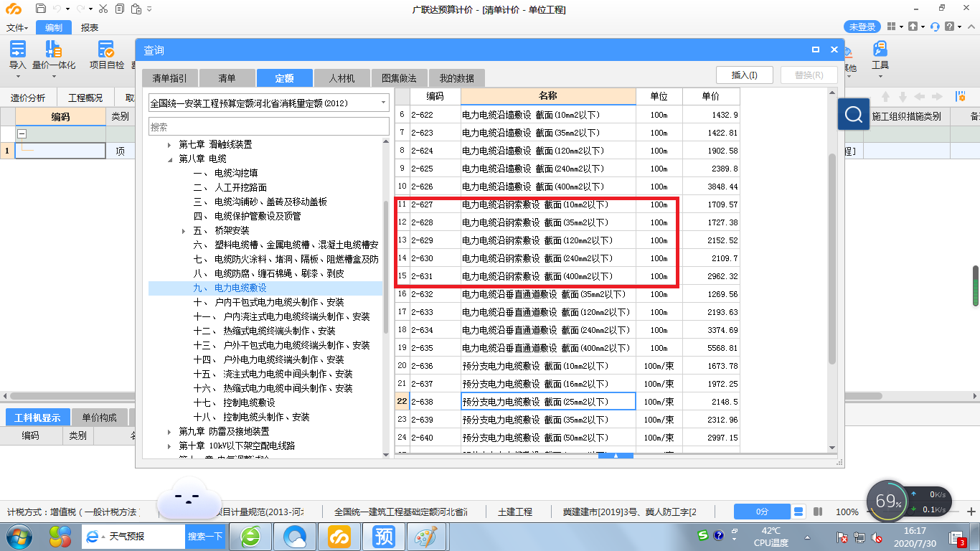Open the dropdown arrow under 工具
Screen dimensions: 980x551
click(880, 75)
